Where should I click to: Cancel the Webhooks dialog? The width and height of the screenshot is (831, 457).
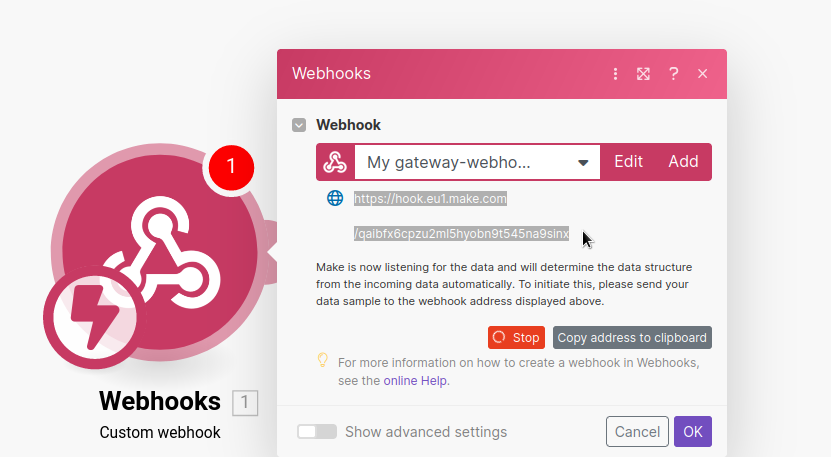pos(637,432)
